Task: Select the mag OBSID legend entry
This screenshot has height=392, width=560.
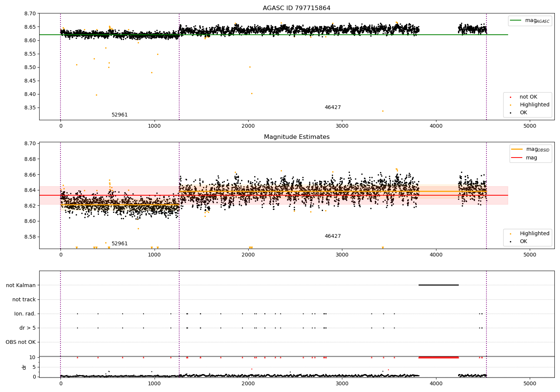Action: [x=531, y=149]
